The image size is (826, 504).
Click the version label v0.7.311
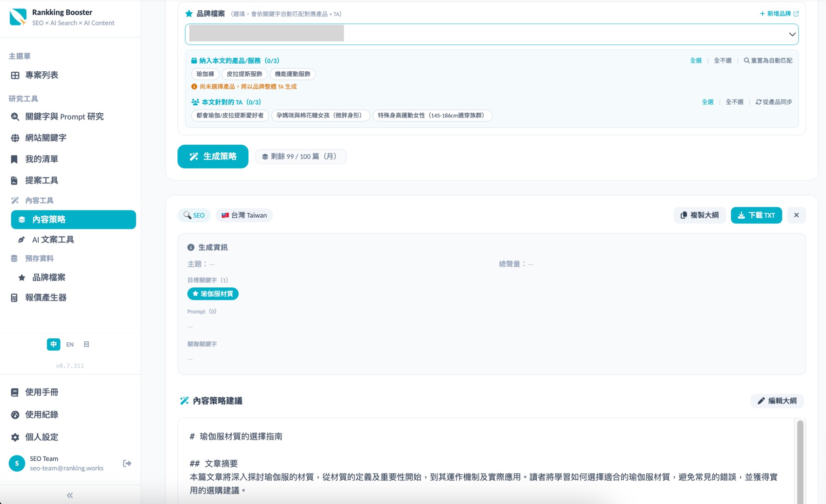click(70, 366)
